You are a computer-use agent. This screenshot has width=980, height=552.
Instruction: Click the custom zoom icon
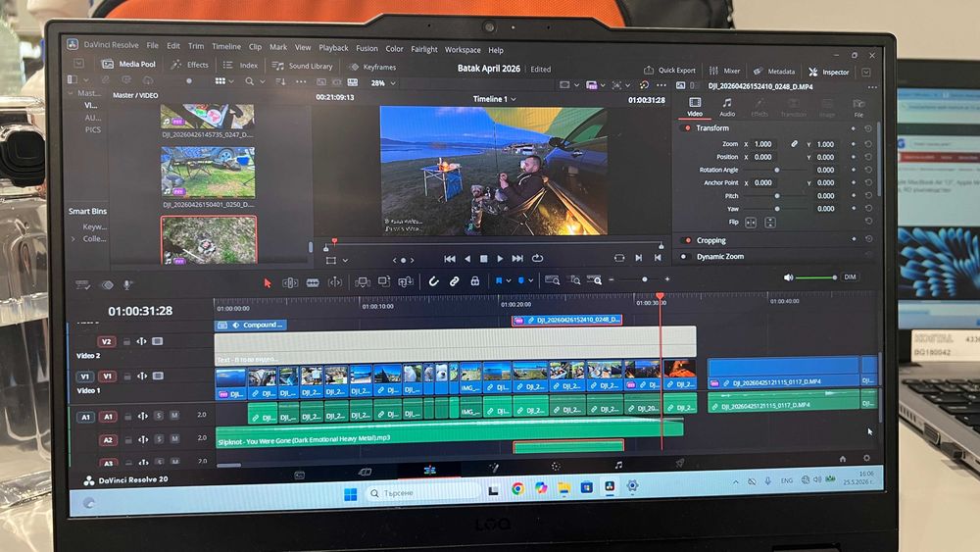pos(595,280)
